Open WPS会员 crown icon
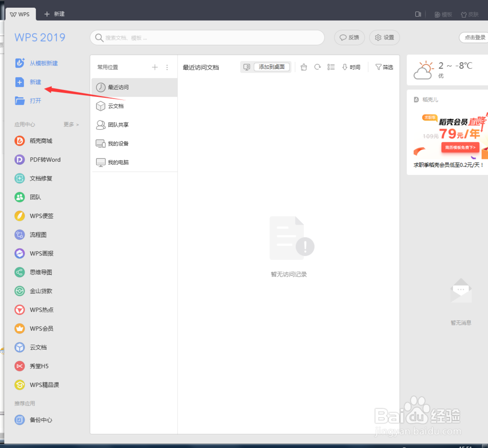The height and width of the screenshot is (448, 488). click(20, 329)
